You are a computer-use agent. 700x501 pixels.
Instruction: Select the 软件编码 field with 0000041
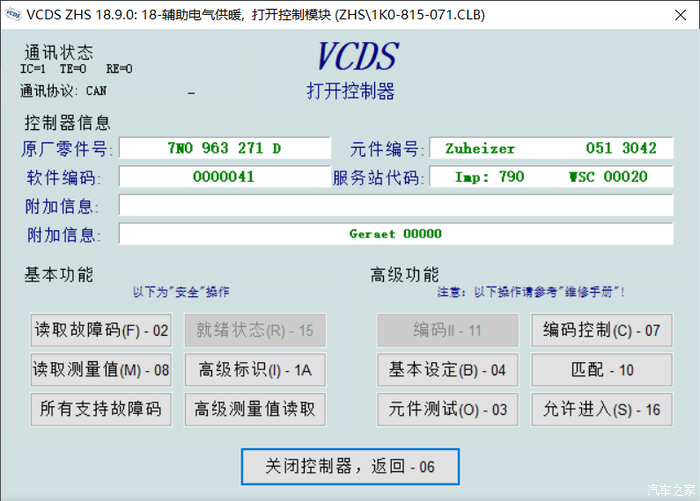pos(224,177)
